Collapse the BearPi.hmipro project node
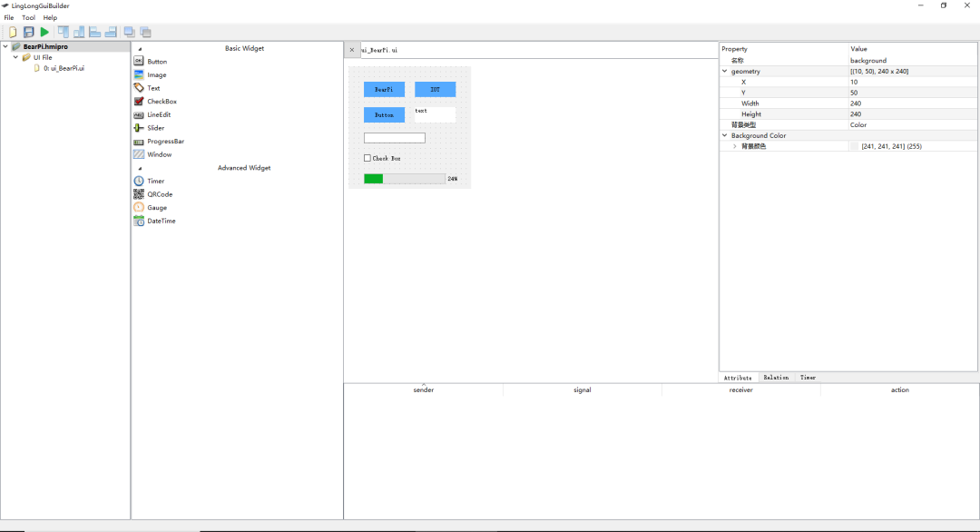This screenshot has height=532, width=980. click(x=5, y=46)
